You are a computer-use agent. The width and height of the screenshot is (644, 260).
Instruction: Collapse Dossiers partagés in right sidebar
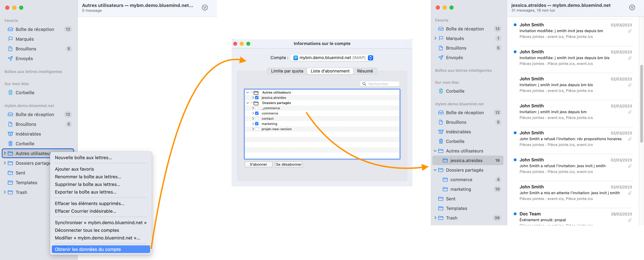pos(435,170)
